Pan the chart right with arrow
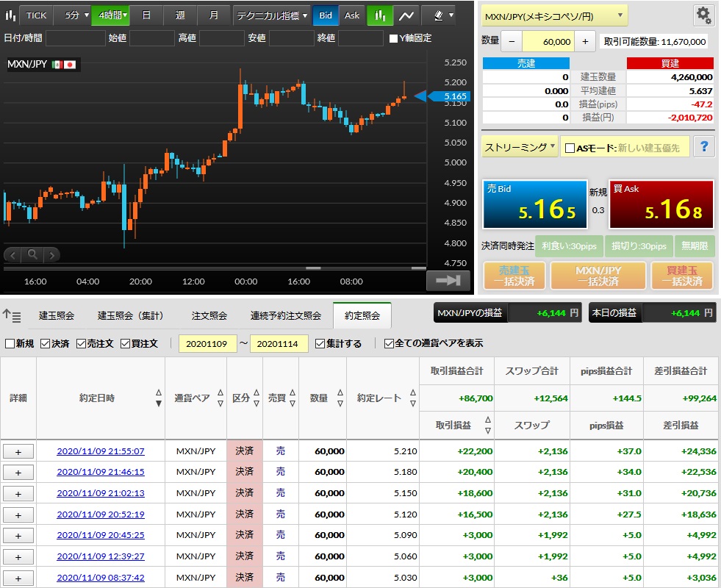 [x=52, y=255]
